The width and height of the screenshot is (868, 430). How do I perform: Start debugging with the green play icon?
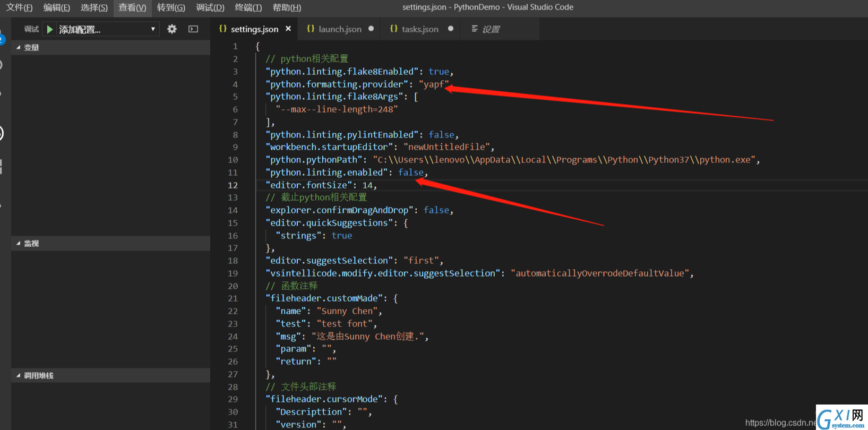coord(50,29)
